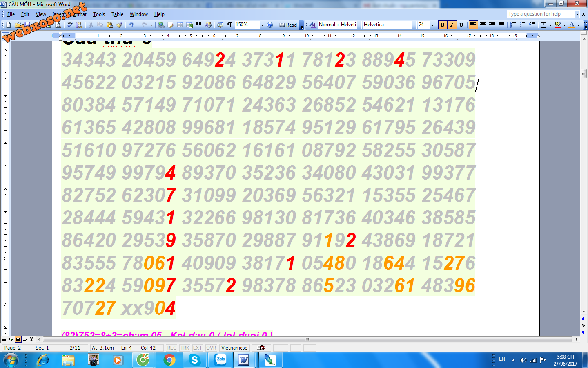Click the Increase Indent icon
The width and height of the screenshot is (588, 368).
(532, 25)
